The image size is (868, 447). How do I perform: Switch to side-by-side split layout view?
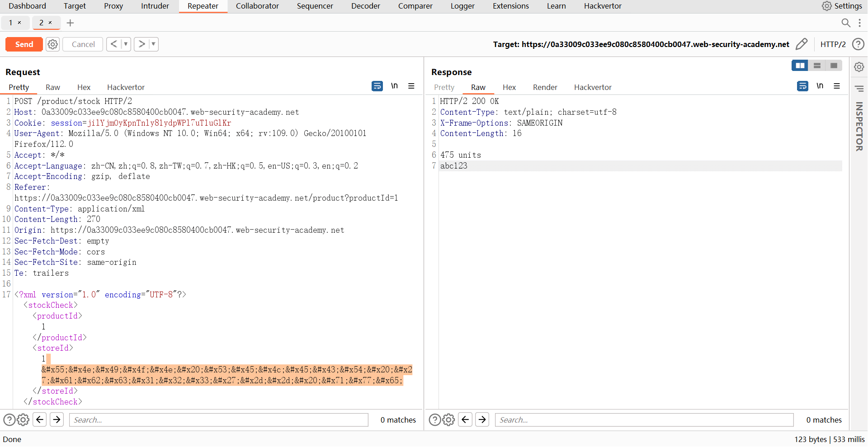click(800, 66)
